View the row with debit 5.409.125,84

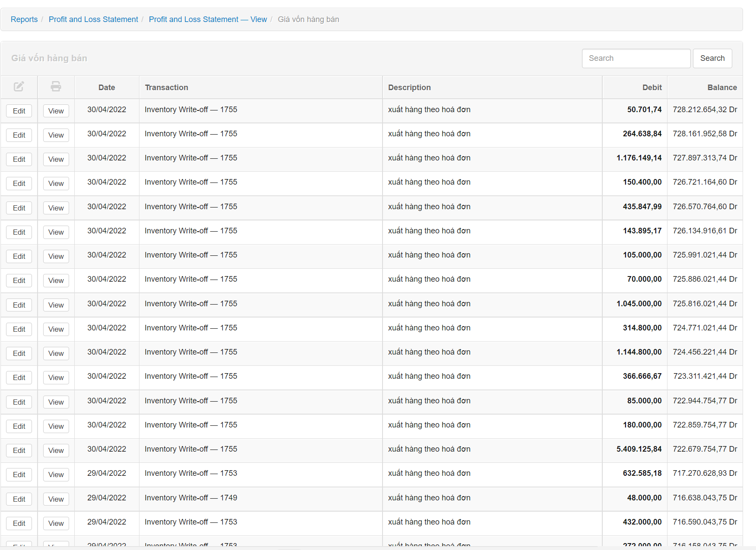tap(56, 450)
